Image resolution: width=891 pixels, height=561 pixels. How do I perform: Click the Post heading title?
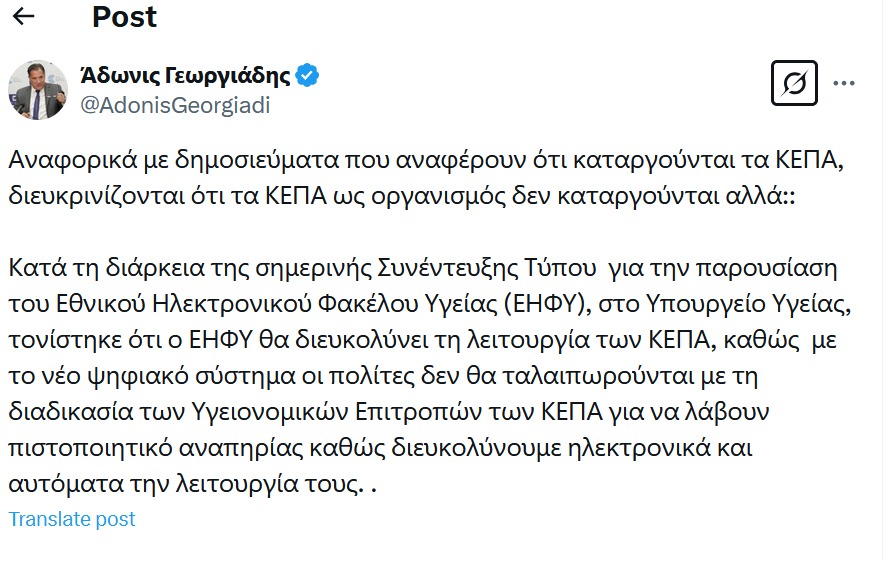124,17
